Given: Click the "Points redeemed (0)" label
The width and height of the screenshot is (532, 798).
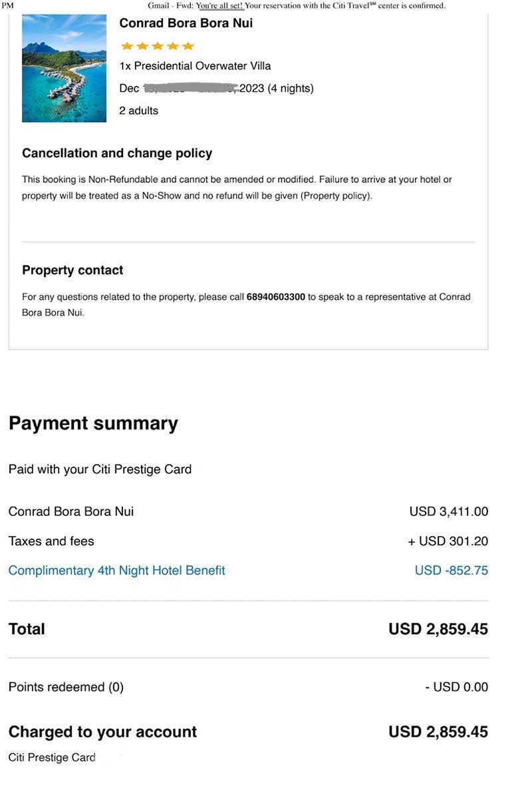Looking at the screenshot, I should [x=66, y=687].
